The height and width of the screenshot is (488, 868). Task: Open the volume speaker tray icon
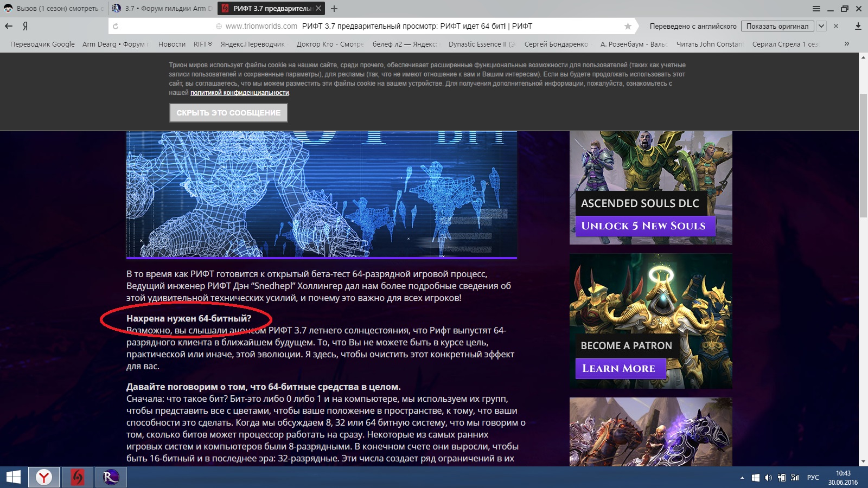click(x=768, y=478)
